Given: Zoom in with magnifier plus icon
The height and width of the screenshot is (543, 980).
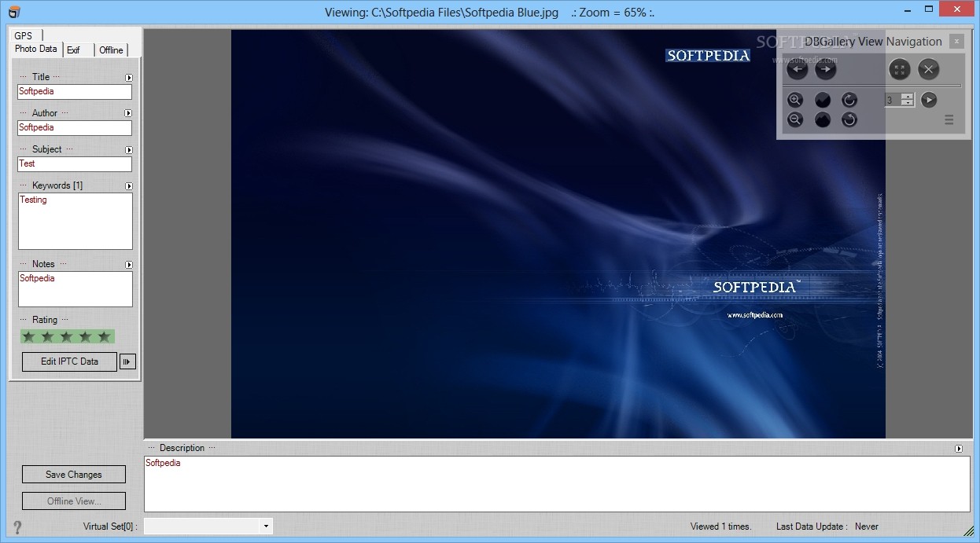Looking at the screenshot, I should 795,100.
